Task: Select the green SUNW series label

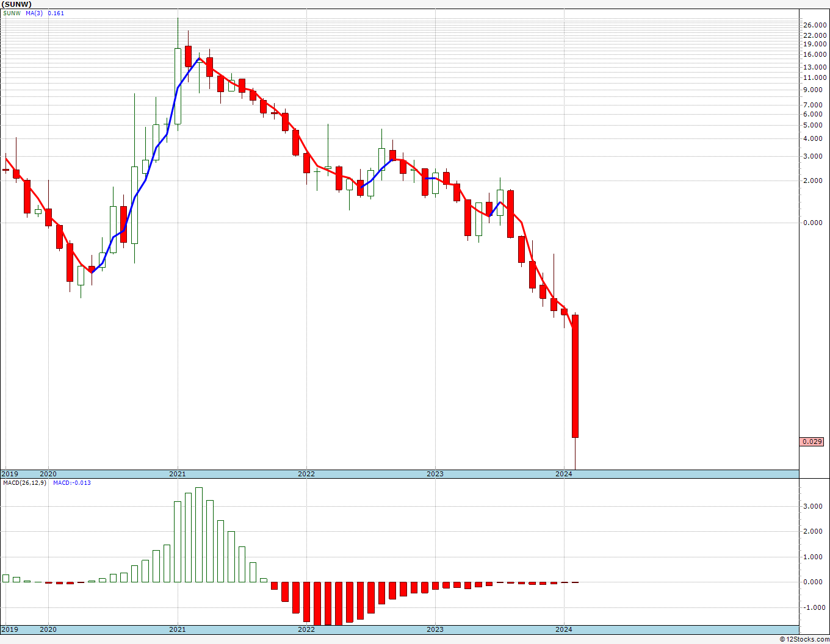Action: tap(11, 13)
